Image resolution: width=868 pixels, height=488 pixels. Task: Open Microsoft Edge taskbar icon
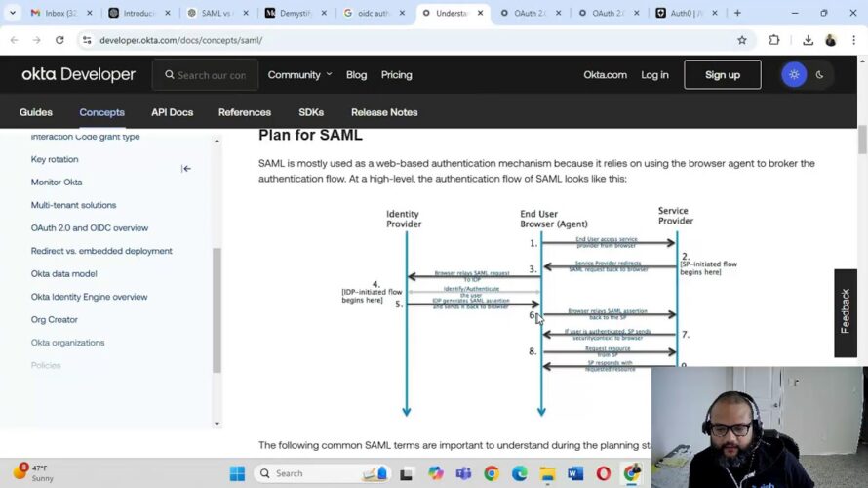click(x=519, y=473)
